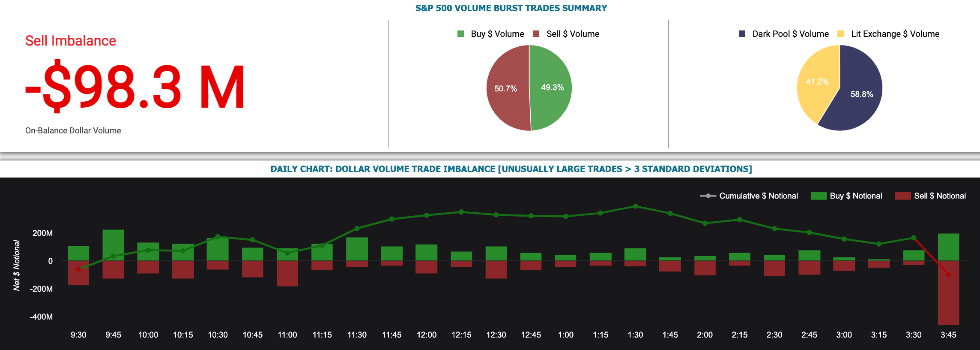The image size is (980, 350).
Task: Click the 9:30 time axis label
Action: click(78, 335)
